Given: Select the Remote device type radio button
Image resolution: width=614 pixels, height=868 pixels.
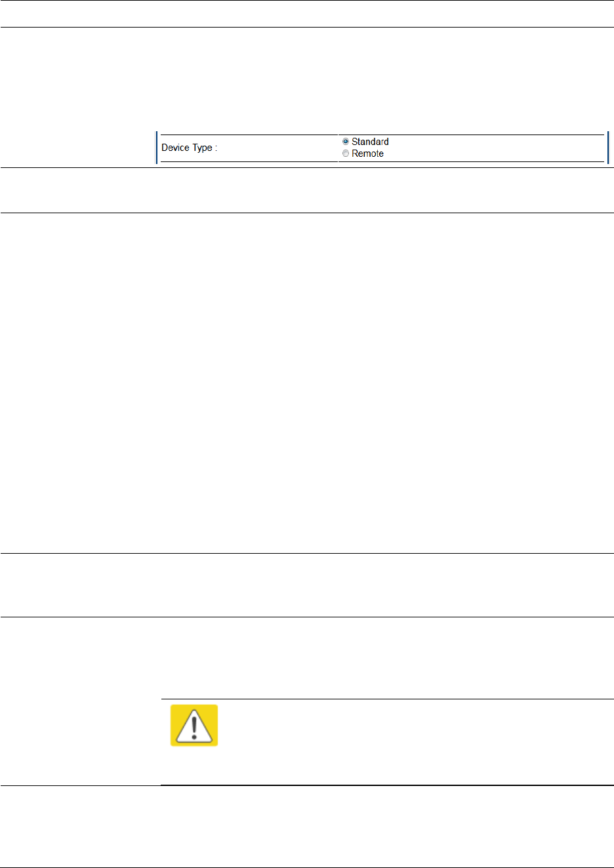Looking at the screenshot, I should coord(346,154).
